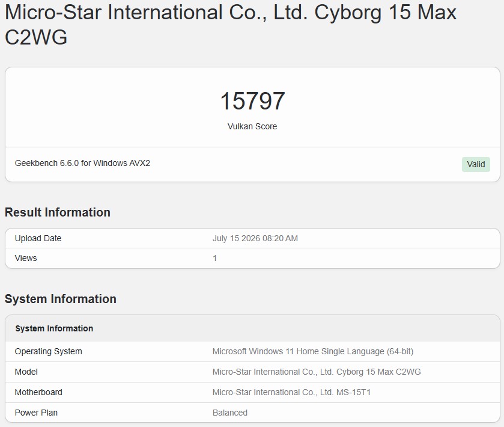Click the Result Information heading
504x427 pixels.
[58, 212]
